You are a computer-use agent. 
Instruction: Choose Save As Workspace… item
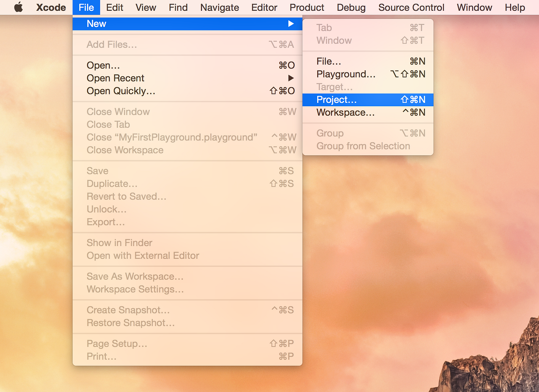coord(187,276)
